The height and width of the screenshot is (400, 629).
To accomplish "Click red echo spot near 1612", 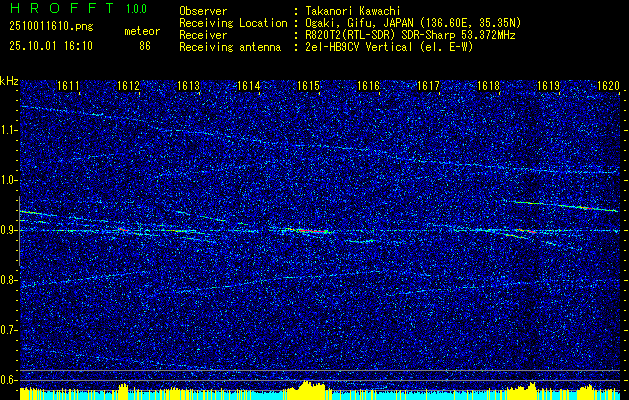I will [x=122, y=229].
